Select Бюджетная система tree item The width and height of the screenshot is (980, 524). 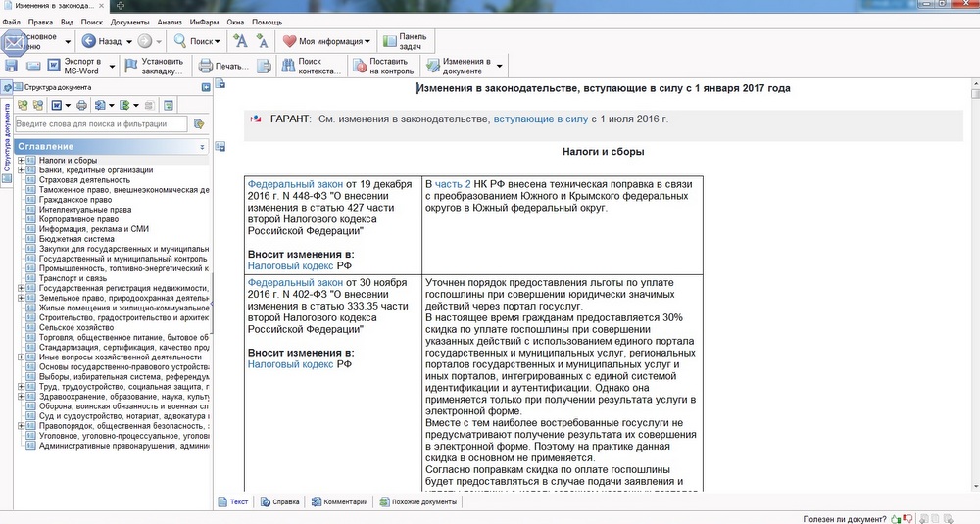pos(76,239)
